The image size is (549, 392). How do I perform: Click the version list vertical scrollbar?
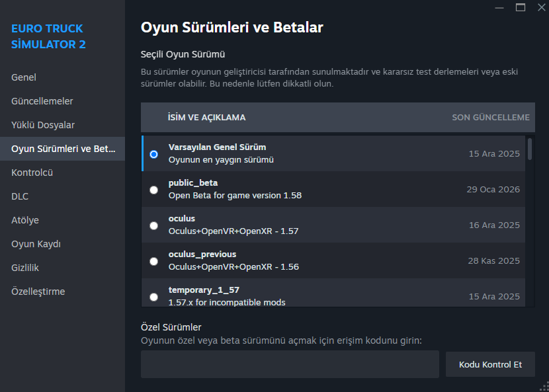[530, 149]
